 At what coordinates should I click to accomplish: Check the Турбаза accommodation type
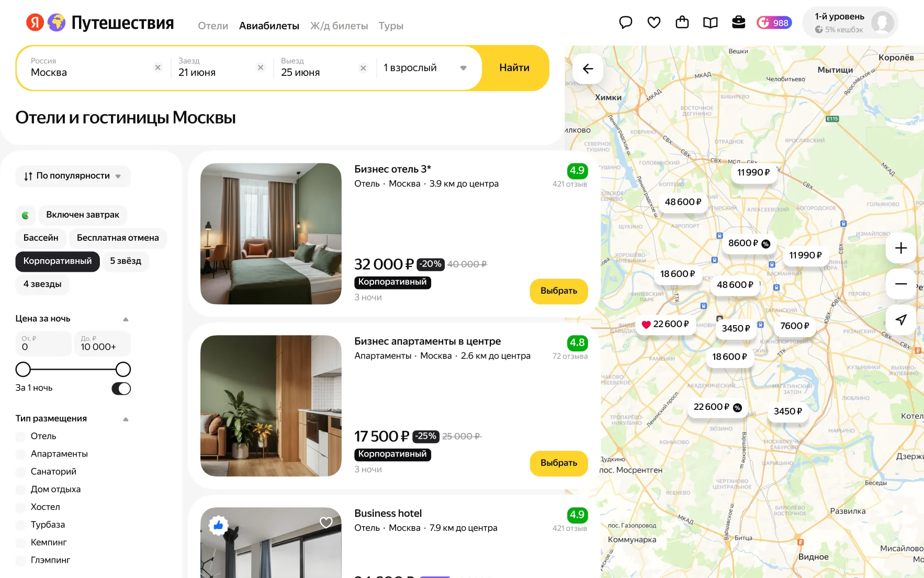(x=21, y=525)
